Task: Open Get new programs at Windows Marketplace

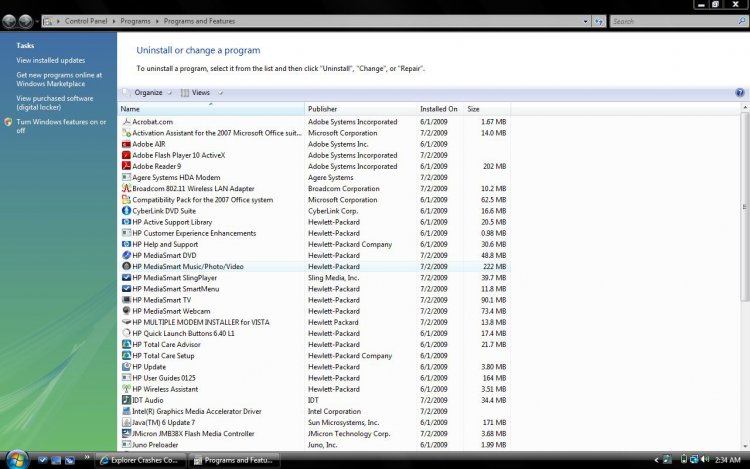Action: point(59,79)
